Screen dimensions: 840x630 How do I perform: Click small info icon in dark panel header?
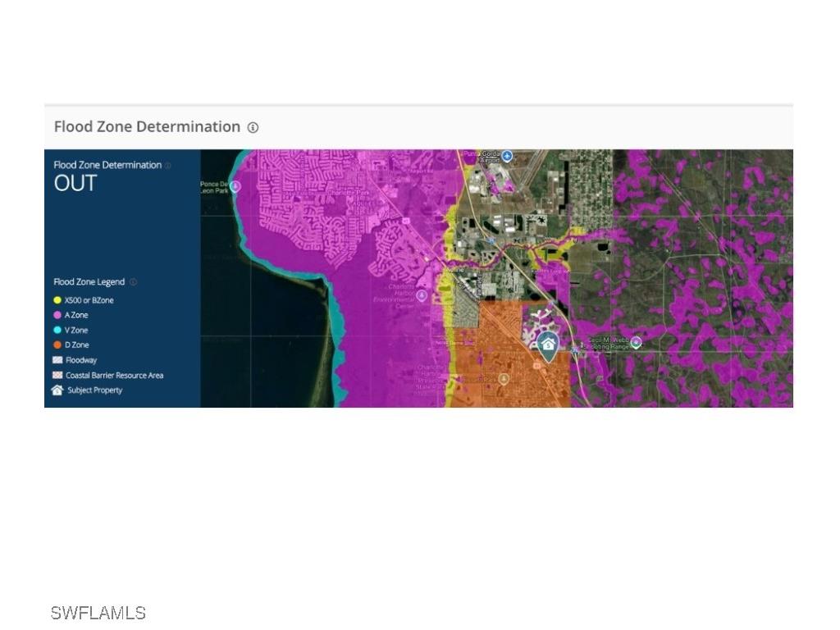(x=168, y=166)
